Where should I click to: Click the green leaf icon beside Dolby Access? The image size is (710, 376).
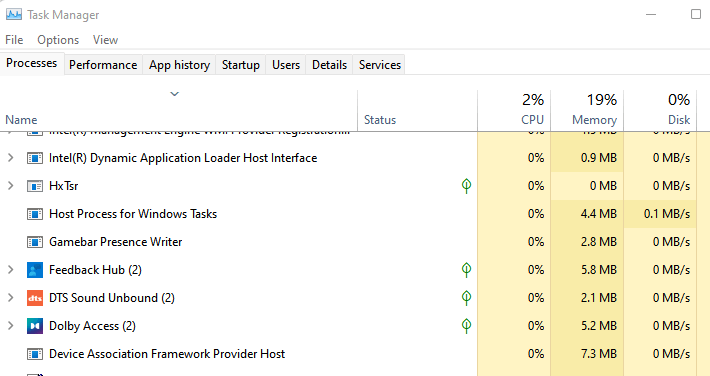pyautogui.click(x=466, y=326)
